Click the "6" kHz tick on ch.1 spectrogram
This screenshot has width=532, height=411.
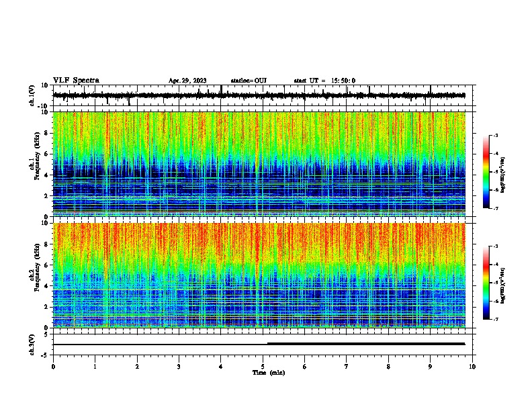[x=47, y=154]
